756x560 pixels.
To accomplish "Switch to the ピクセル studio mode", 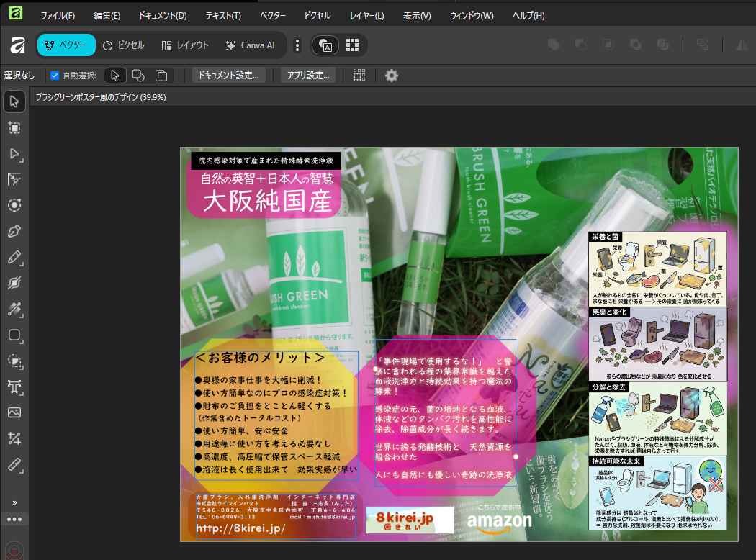I will pos(123,45).
